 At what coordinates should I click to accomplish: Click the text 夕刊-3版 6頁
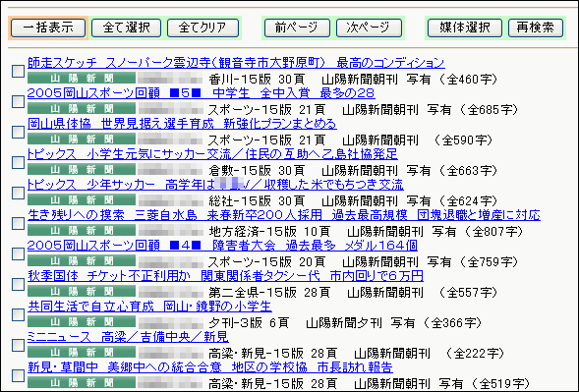(x=249, y=323)
